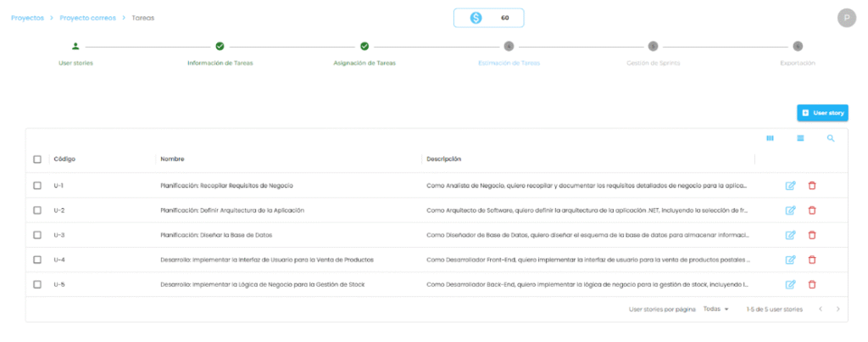Screen dimensions: 868x342
Task: Open the table search magnifier icon
Action: [830, 138]
